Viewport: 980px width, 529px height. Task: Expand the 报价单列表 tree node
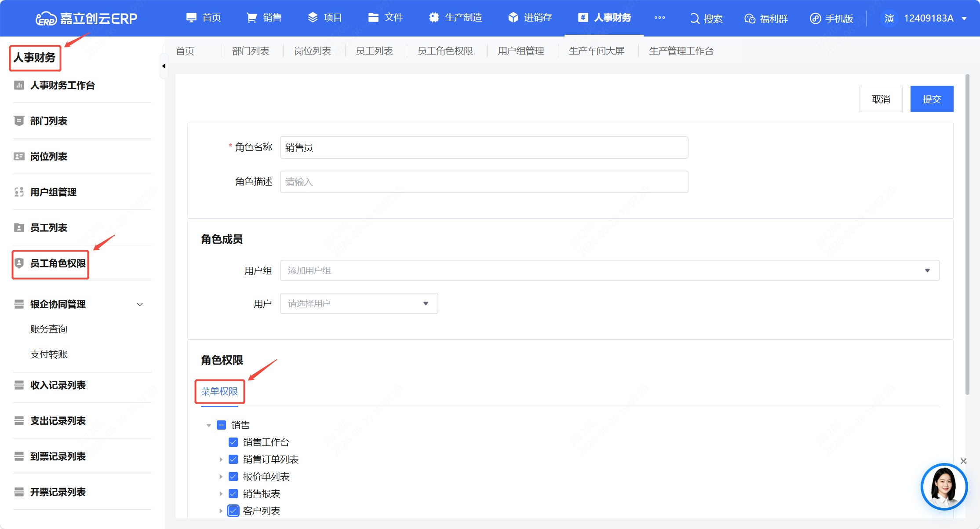pos(221,477)
